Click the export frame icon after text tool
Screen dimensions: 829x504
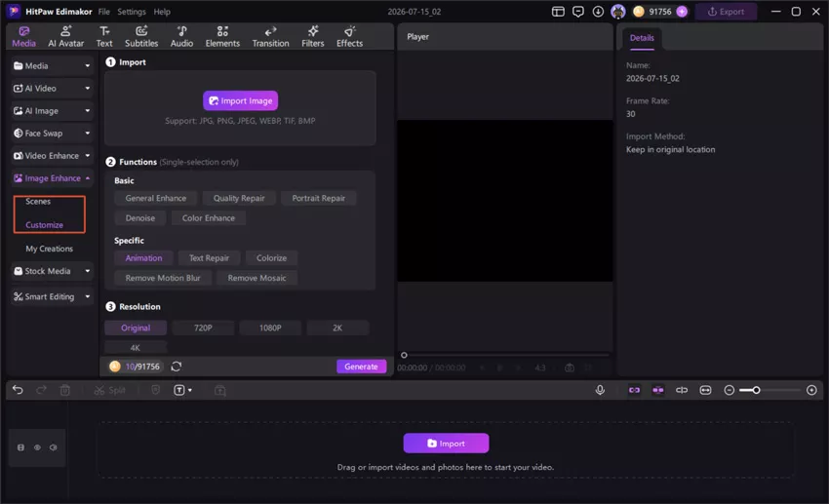[220, 390]
